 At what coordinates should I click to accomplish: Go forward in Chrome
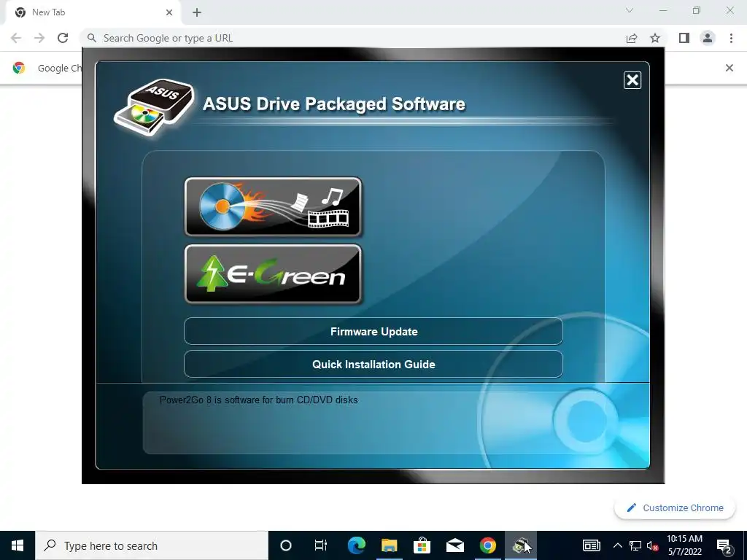pyautogui.click(x=39, y=38)
